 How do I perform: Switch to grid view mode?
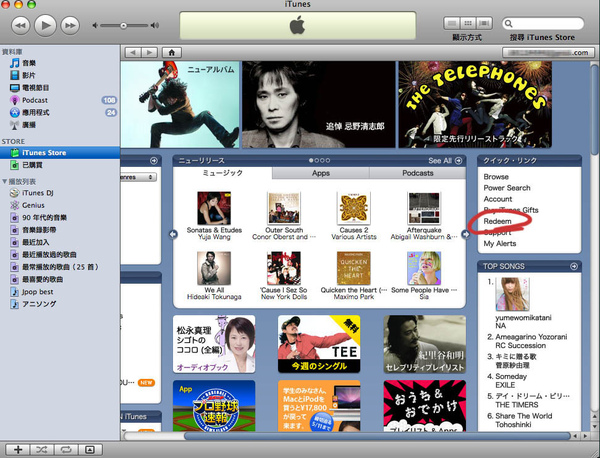coord(468,23)
